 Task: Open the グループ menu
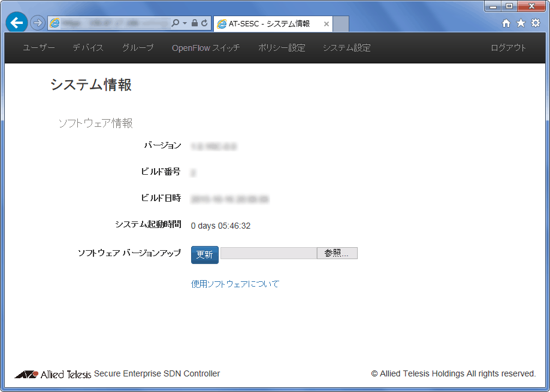(138, 48)
